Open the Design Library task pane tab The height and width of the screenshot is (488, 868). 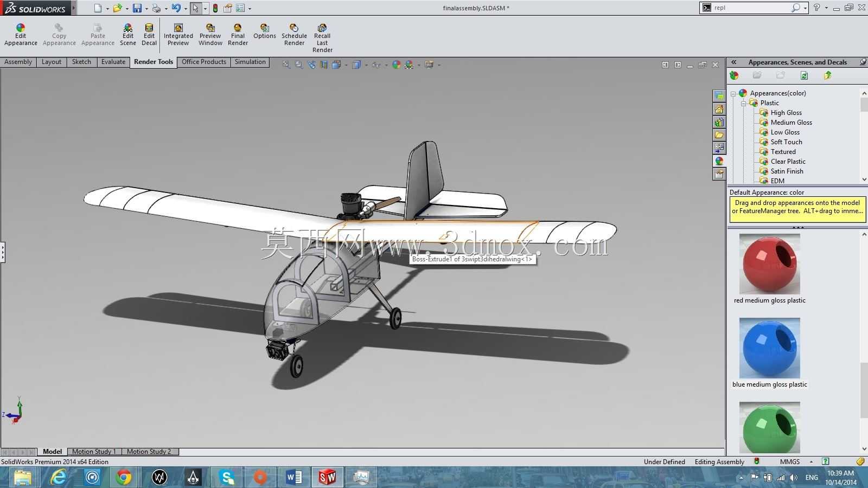[719, 122]
